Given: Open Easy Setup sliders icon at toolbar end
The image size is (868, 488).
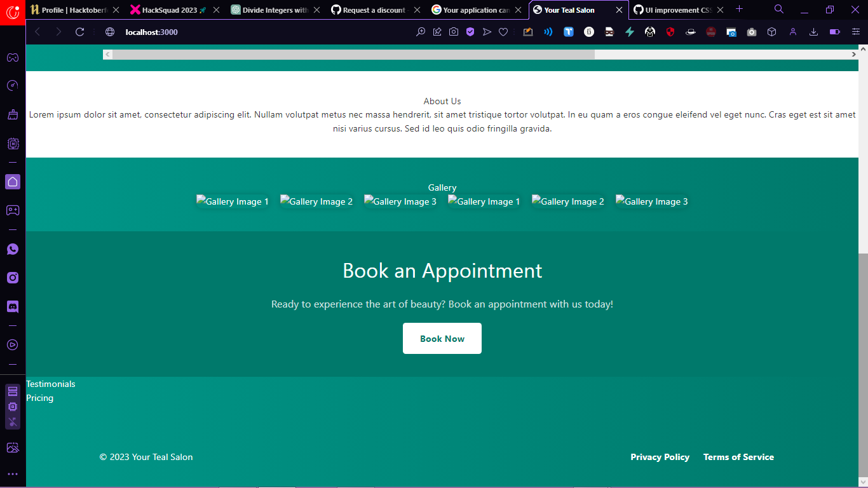Looking at the screenshot, I should [856, 32].
